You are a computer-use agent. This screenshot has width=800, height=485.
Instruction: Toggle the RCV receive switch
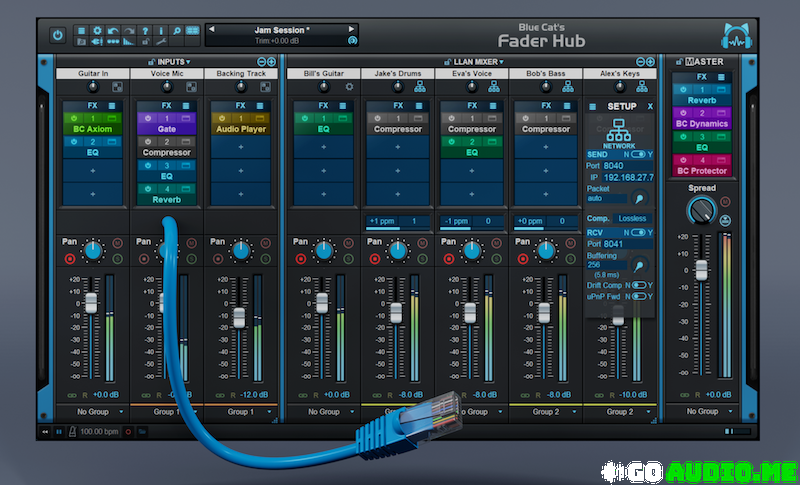pos(640,232)
